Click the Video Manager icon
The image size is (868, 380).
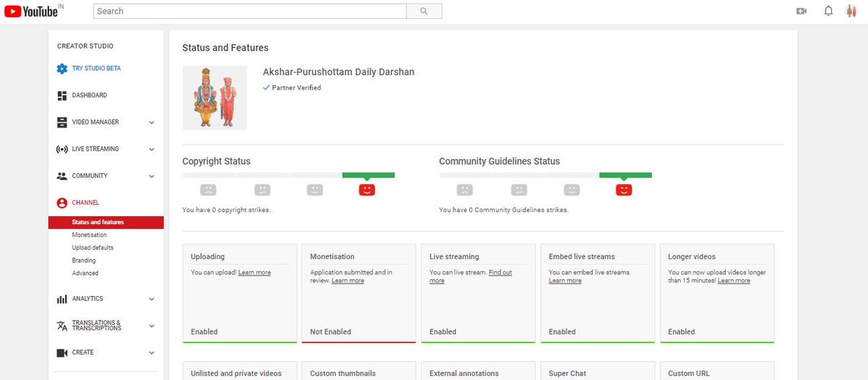pos(62,122)
